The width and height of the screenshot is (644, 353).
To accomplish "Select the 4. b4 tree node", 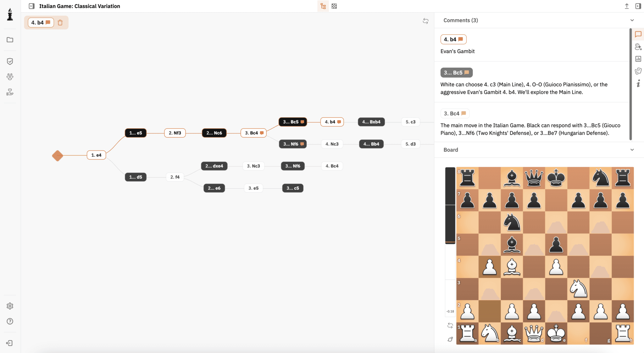I will point(332,122).
